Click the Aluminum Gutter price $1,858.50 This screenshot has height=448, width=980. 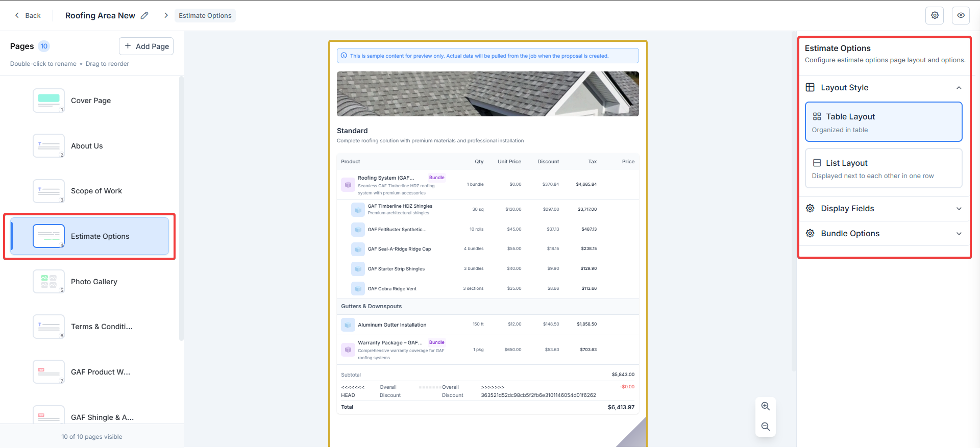coord(587,324)
